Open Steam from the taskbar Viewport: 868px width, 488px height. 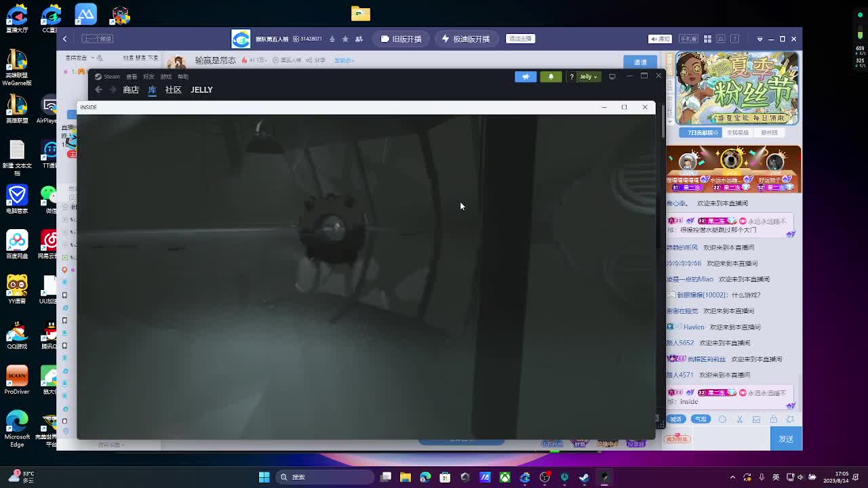(585, 477)
